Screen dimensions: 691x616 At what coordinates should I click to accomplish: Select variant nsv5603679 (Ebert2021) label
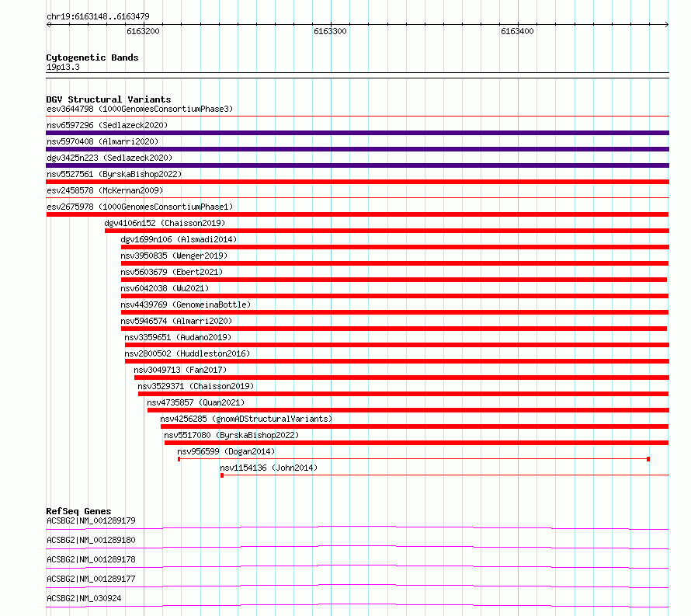pyautogui.click(x=172, y=272)
